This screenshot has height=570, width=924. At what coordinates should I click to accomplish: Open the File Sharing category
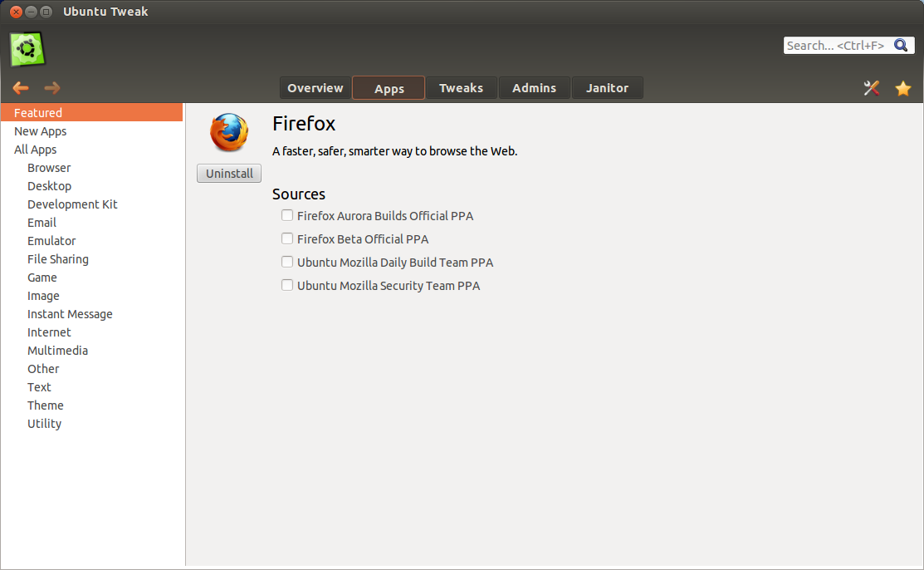point(92,259)
